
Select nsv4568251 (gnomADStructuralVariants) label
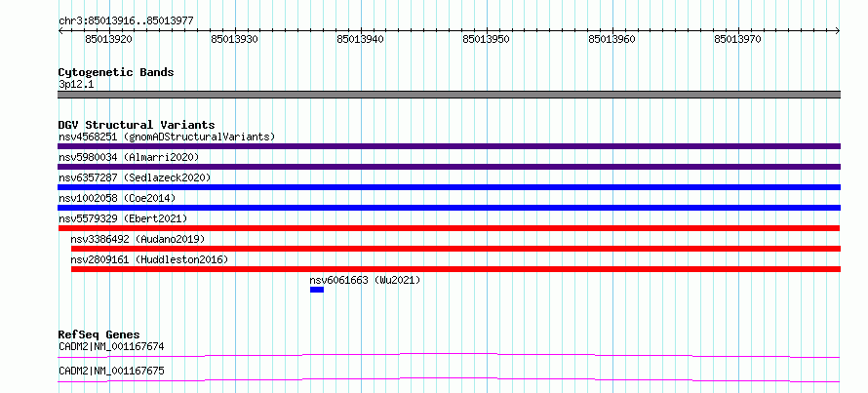coord(167,137)
